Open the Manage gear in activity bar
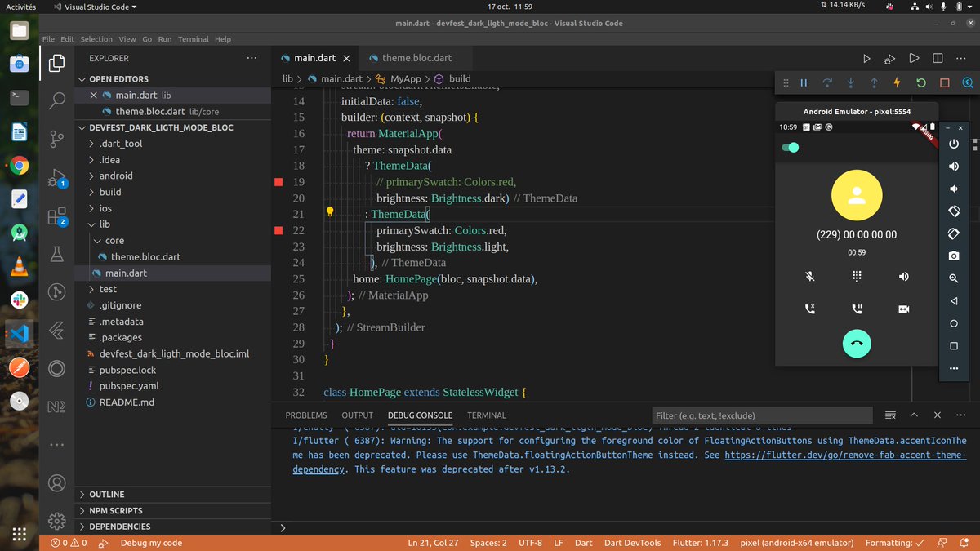The width and height of the screenshot is (980, 551). (x=57, y=521)
